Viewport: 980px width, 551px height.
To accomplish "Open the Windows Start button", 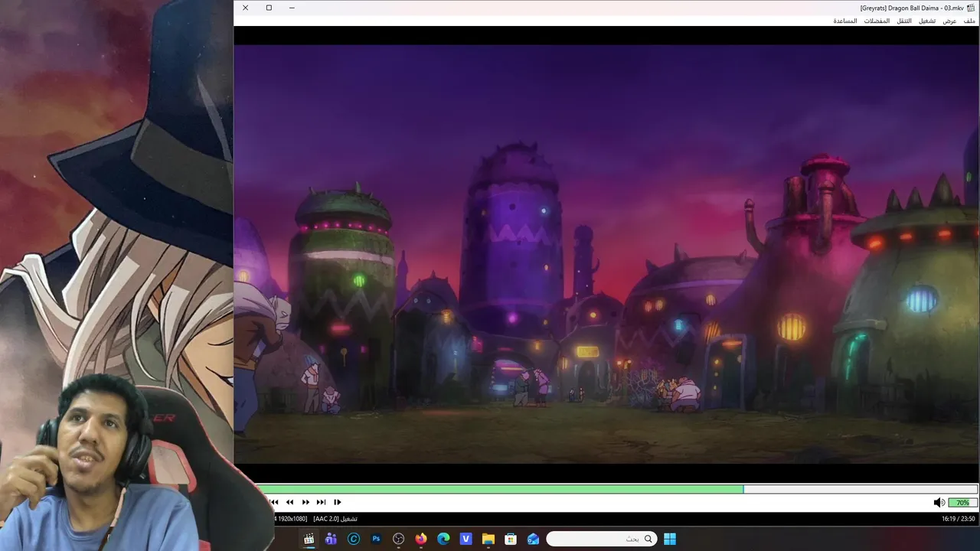I will pos(670,539).
